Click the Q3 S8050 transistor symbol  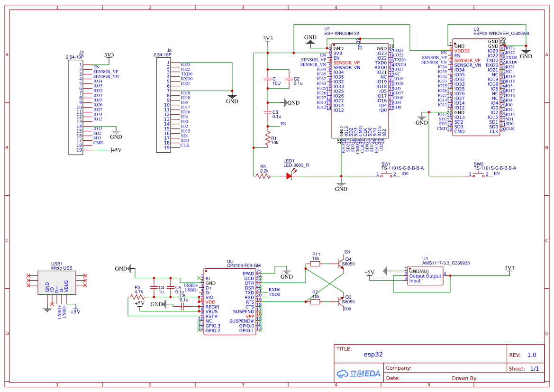[x=341, y=302]
